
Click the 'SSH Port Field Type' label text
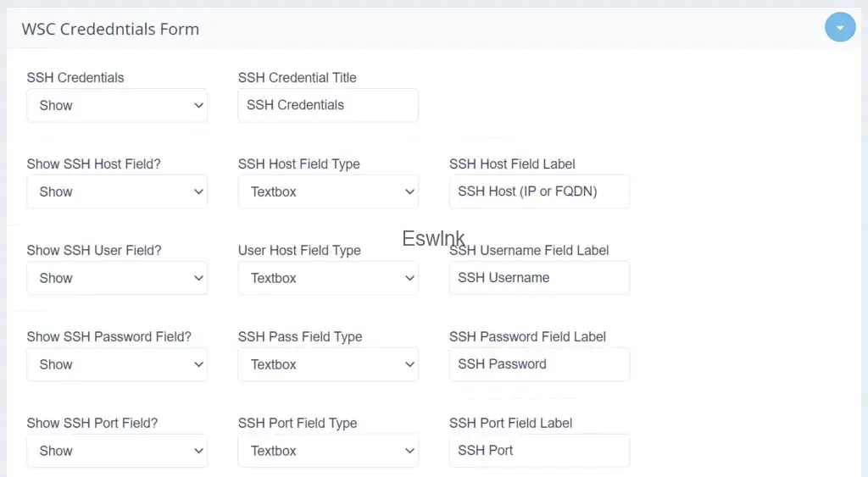(x=298, y=424)
